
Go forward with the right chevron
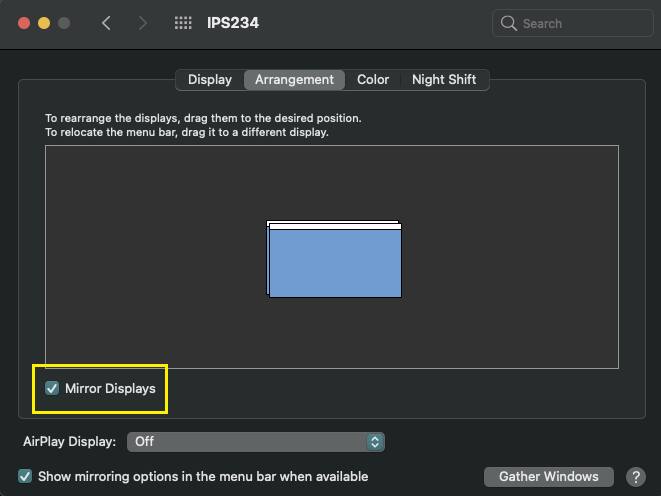click(142, 23)
